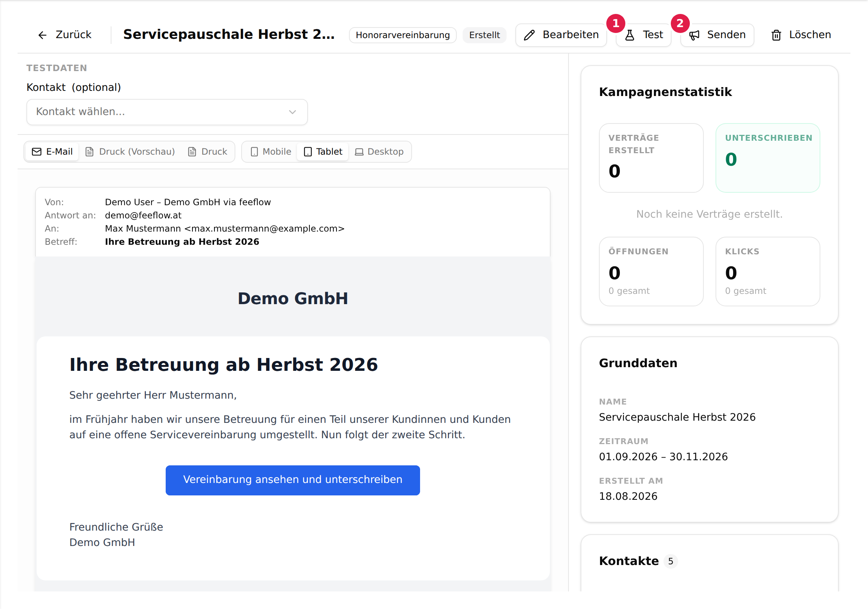Click the truncated campaign title Servicepauschale Herbst 2…
This screenshot has width=868, height=609.
pos(229,35)
